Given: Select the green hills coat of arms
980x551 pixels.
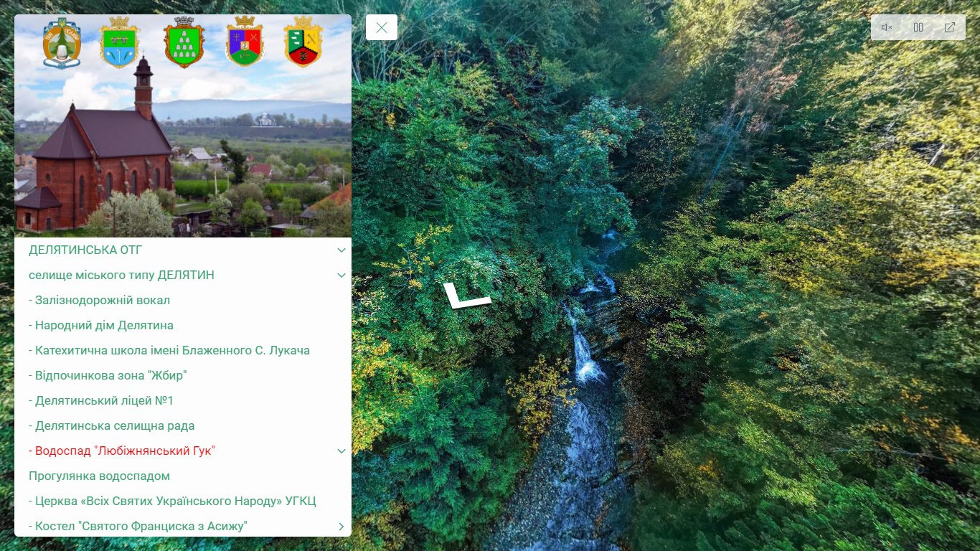Looking at the screenshot, I should (x=184, y=44).
